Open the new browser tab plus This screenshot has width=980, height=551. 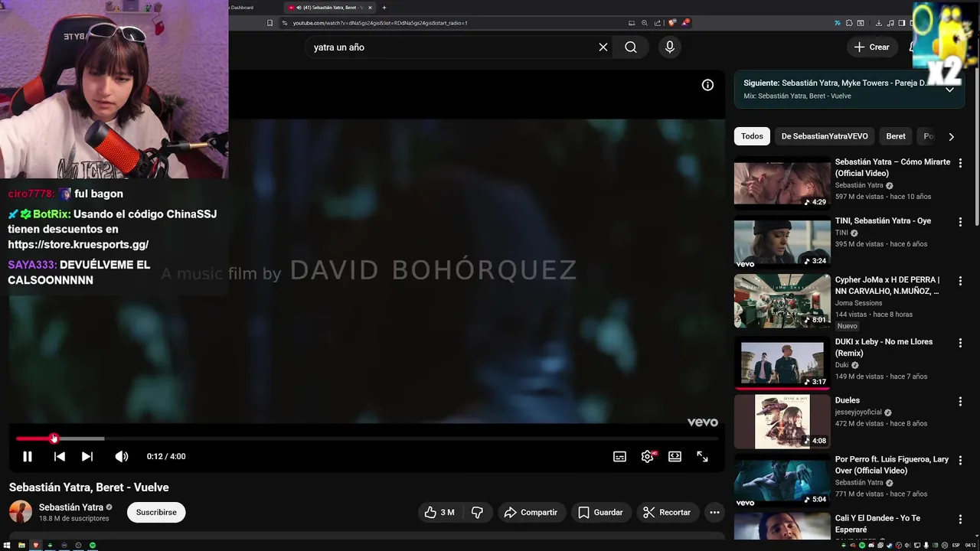point(384,8)
